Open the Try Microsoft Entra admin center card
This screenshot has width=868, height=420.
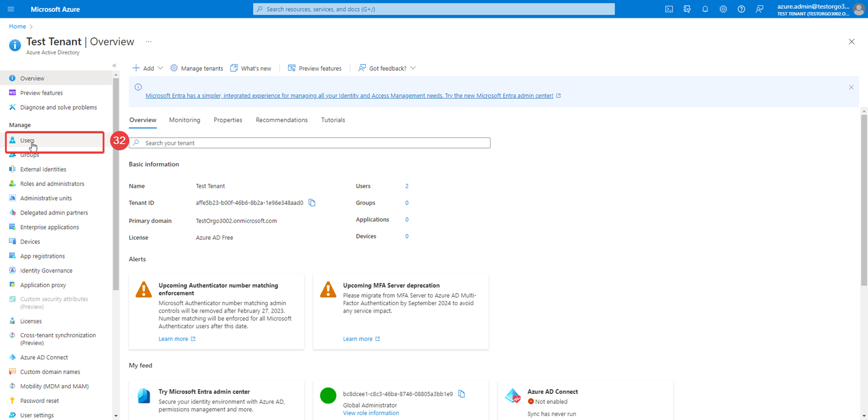tap(217, 401)
